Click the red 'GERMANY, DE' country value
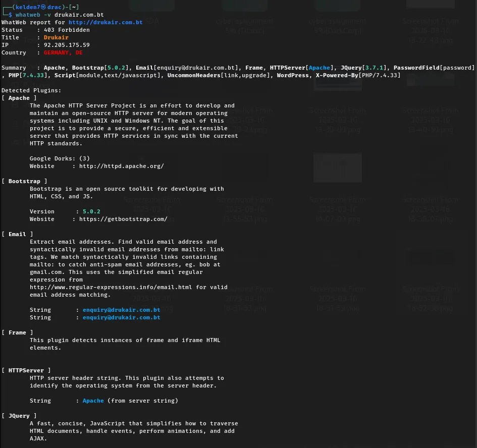The height and width of the screenshot is (448, 477). (63, 52)
